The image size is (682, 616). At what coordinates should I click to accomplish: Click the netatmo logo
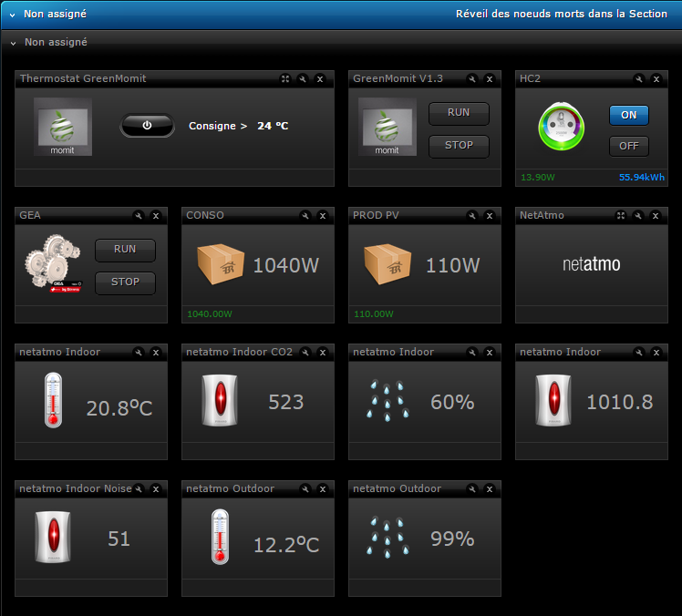pos(591,264)
